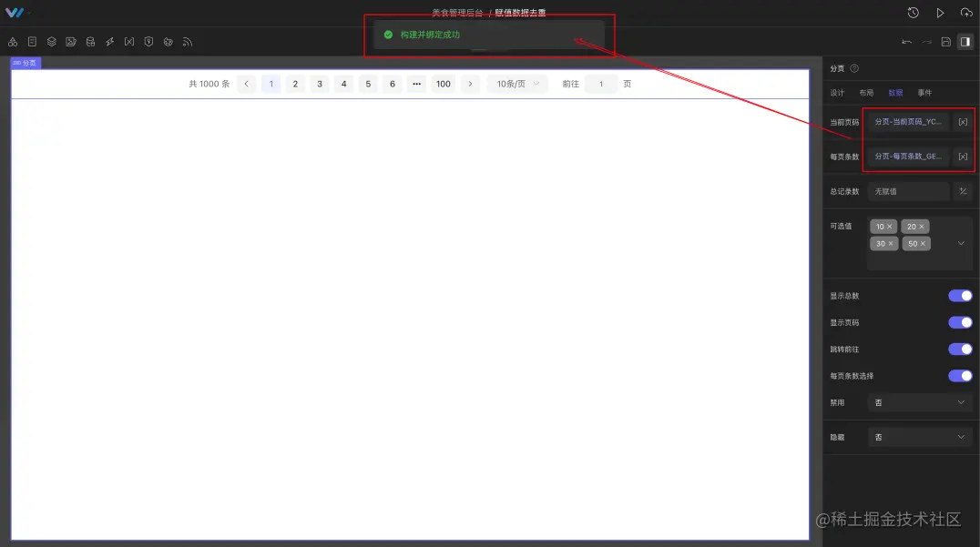Click the variable bind icon for 当前页码
980x547 pixels.
click(963, 122)
